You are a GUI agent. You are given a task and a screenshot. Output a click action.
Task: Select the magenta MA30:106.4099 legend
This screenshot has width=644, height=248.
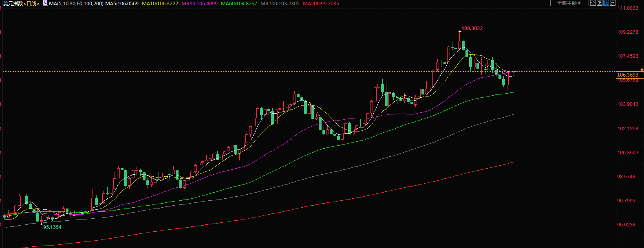(x=199, y=4)
